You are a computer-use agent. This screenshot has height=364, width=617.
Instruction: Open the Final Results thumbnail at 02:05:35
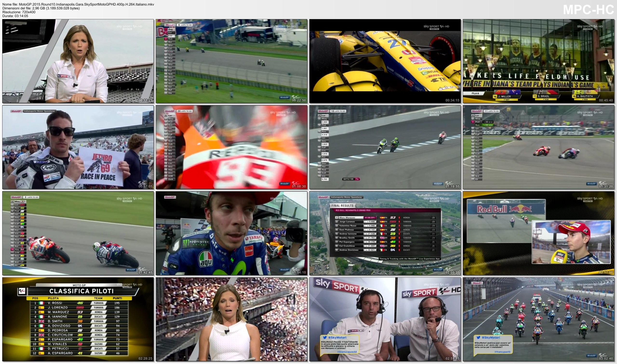click(385, 233)
